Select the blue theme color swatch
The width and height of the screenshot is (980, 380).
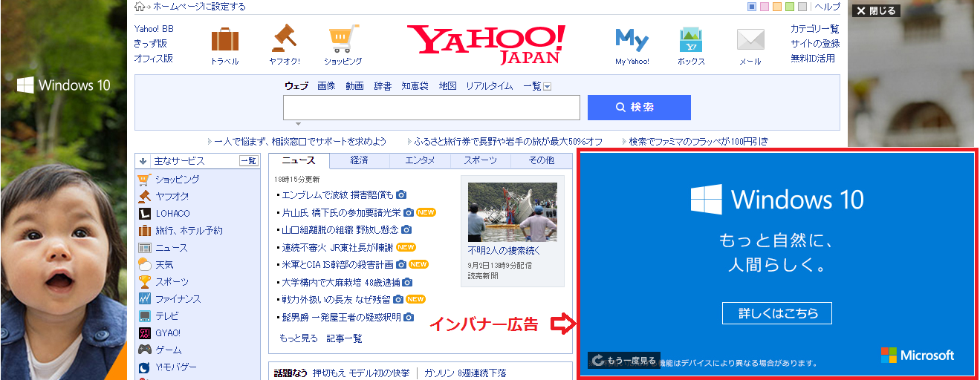(752, 7)
